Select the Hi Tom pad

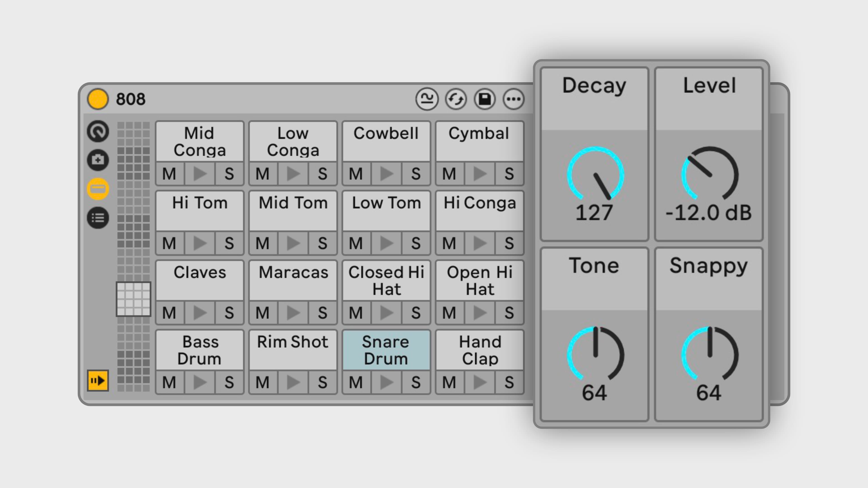pos(199,211)
